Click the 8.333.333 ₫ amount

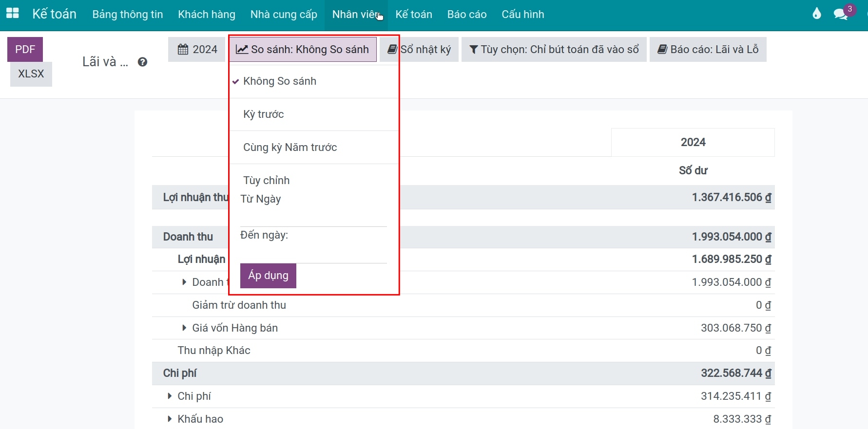(742, 419)
